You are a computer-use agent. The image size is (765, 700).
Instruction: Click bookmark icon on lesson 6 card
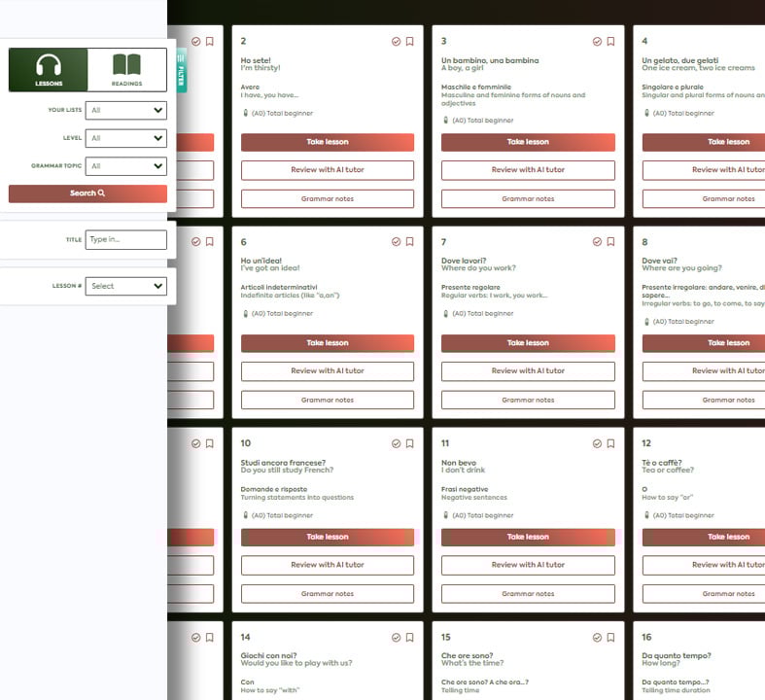[409, 242]
